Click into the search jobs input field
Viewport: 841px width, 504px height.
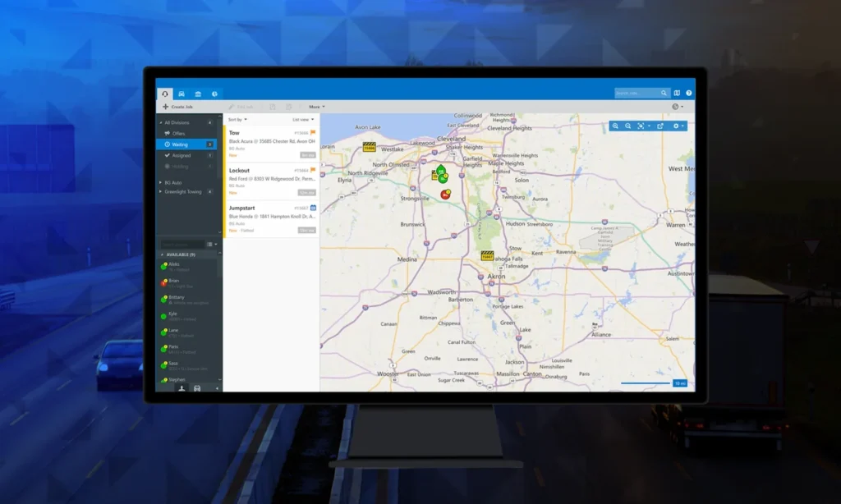click(636, 92)
